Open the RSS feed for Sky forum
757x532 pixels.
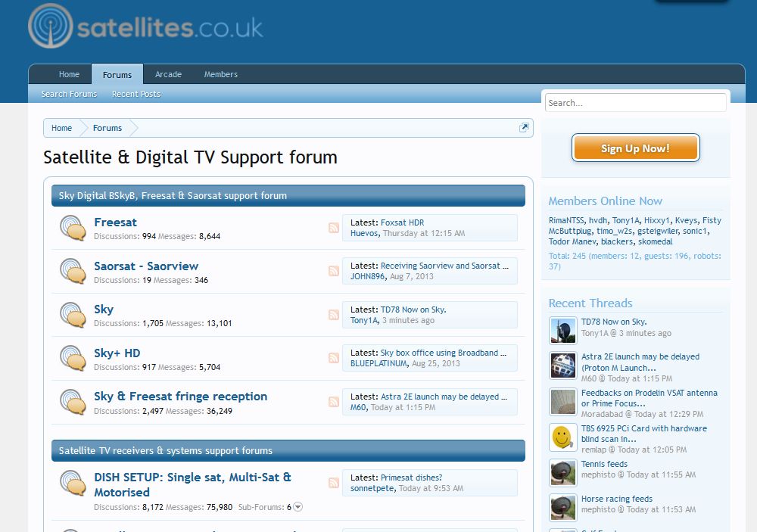point(334,315)
